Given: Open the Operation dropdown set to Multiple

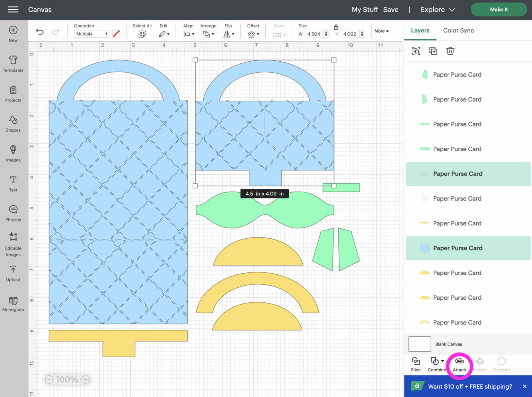Looking at the screenshot, I should pos(92,34).
